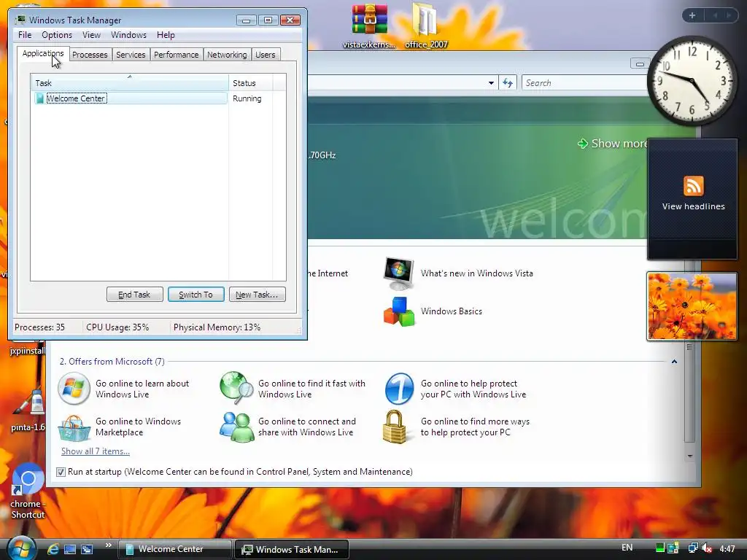This screenshot has height=560, width=747.
Task: Click the Windows Task Manager taskbar button
Action: tap(292, 549)
